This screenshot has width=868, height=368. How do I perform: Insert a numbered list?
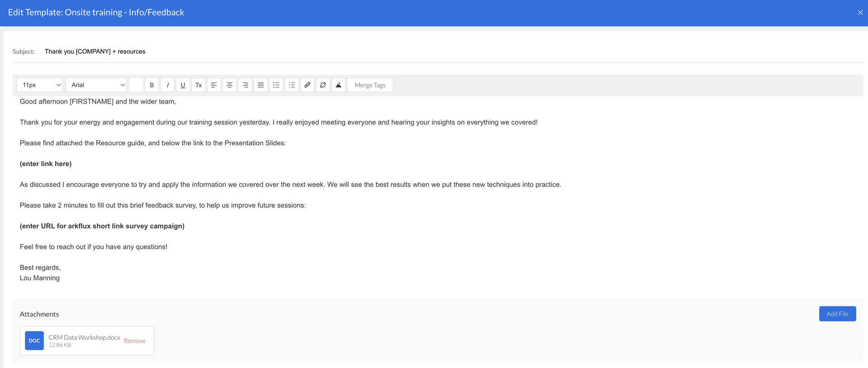(x=292, y=85)
